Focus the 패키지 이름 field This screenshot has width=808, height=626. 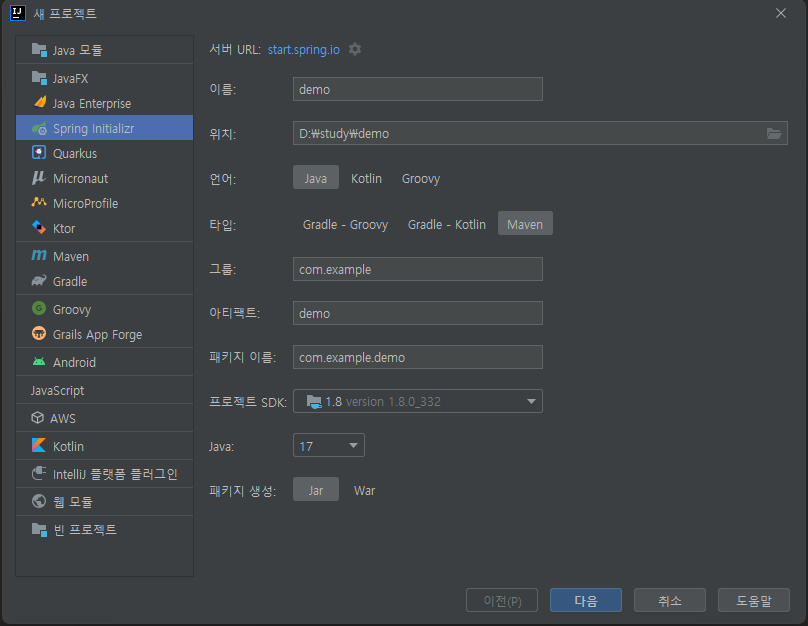click(418, 357)
